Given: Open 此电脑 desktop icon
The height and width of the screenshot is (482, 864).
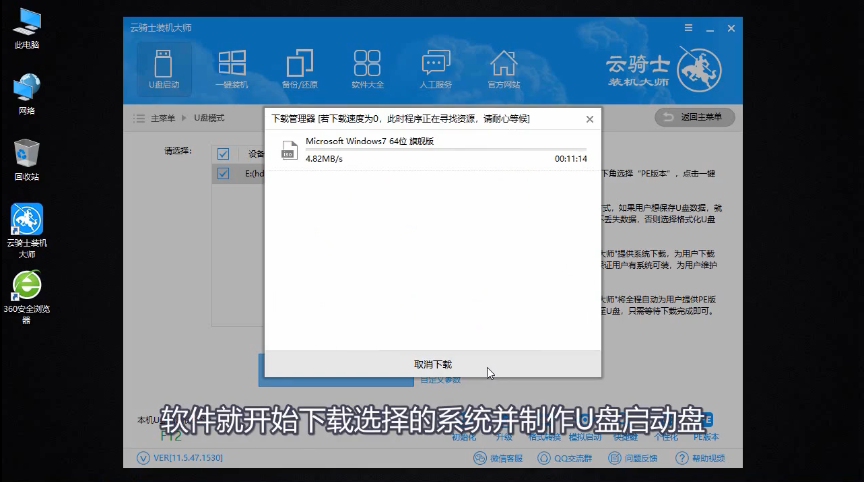Looking at the screenshot, I should 26,29.
